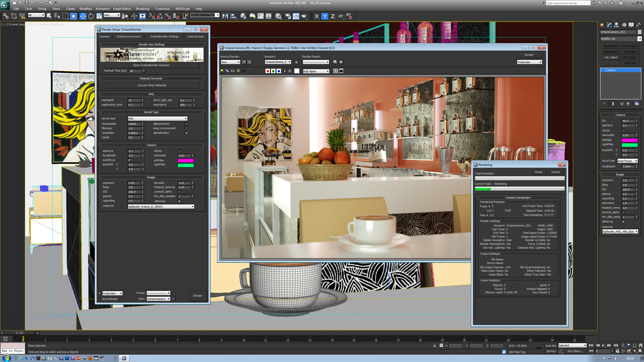
Task: Open the kernel type PMC dropdown
Action: tap(157, 118)
